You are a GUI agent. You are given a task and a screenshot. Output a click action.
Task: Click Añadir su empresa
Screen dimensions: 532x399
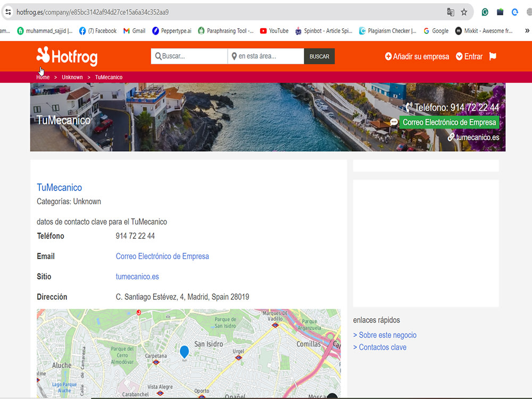(417, 56)
